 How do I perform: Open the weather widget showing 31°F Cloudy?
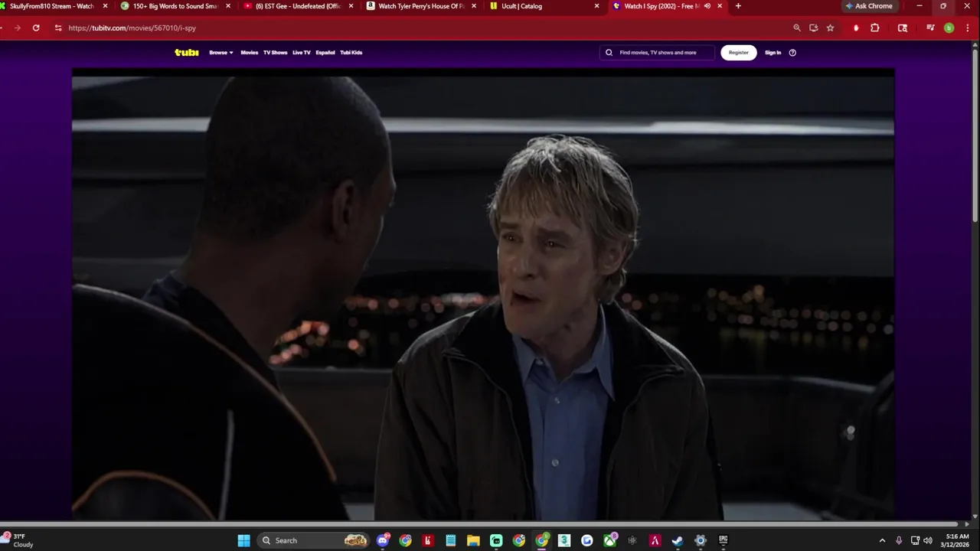tap(18, 540)
